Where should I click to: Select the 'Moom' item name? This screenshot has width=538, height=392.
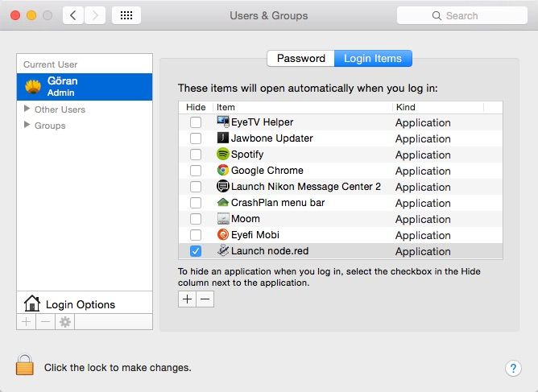(x=246, y=218)
